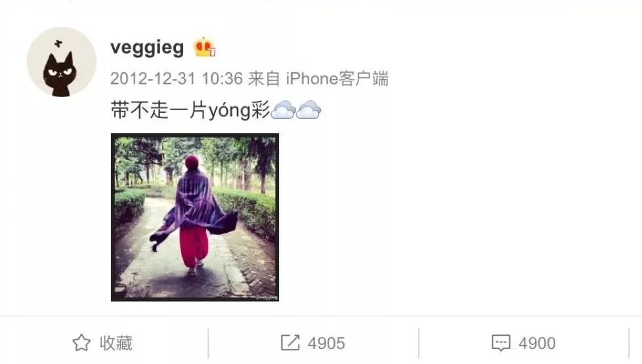The height and width of the screenshot is (364, 642).
Task: Click the repost arrow icon
Action: click(x=290, y=343)
